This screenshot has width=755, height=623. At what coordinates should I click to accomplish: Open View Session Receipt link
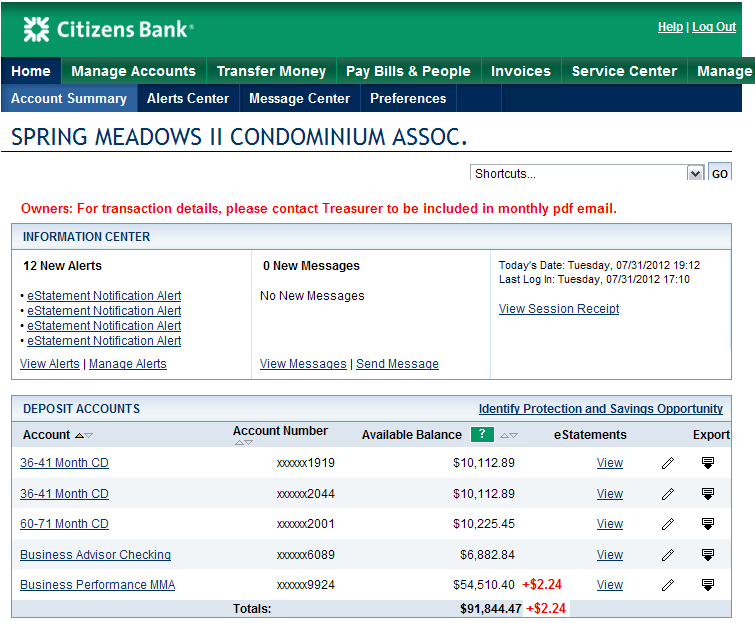tap(559, 309)
